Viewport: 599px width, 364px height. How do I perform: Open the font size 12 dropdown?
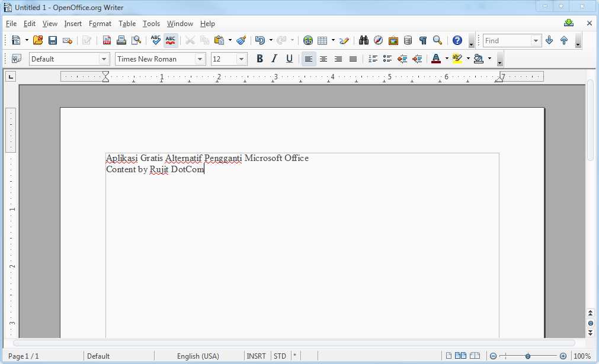tap(241, 59)
